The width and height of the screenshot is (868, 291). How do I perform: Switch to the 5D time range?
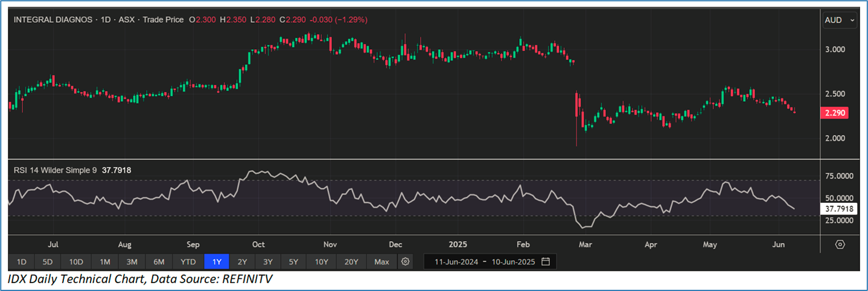point(47,262)
